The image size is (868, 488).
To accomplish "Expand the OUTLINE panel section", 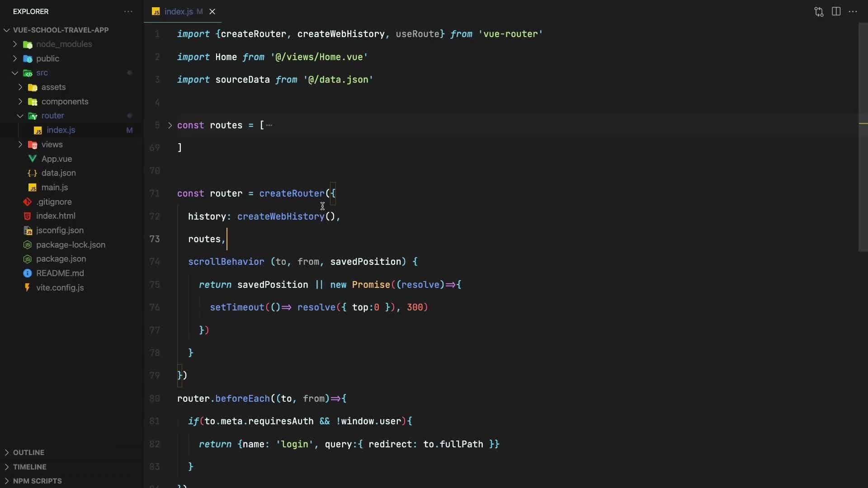I will [28, 452].
